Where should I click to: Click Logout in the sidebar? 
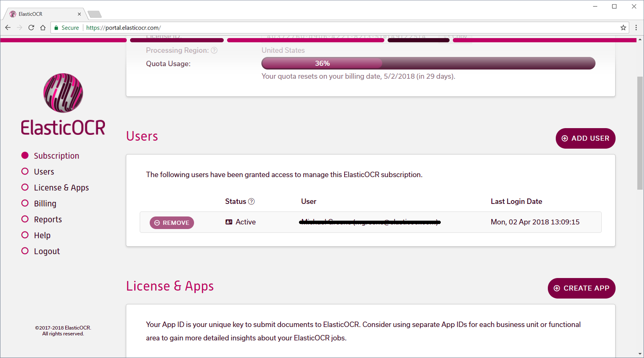[x=41, y=251]
